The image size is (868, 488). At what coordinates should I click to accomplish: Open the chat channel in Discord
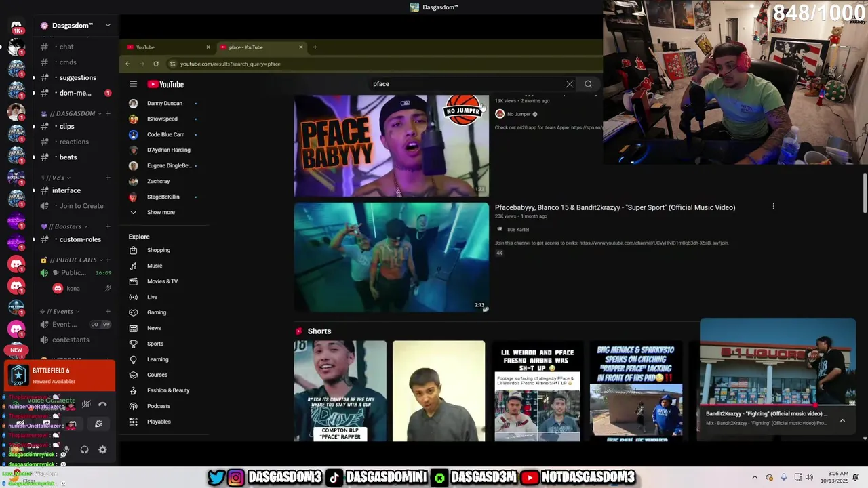(66, 47)
